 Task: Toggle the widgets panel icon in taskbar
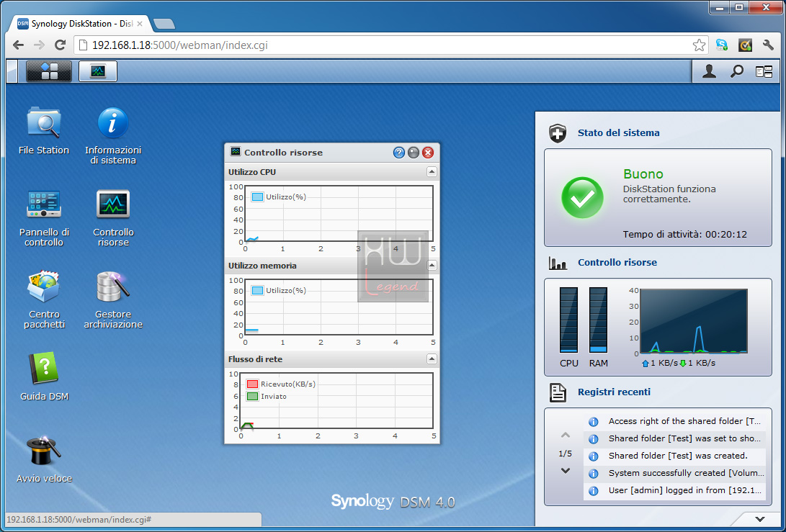click(764, 72)
